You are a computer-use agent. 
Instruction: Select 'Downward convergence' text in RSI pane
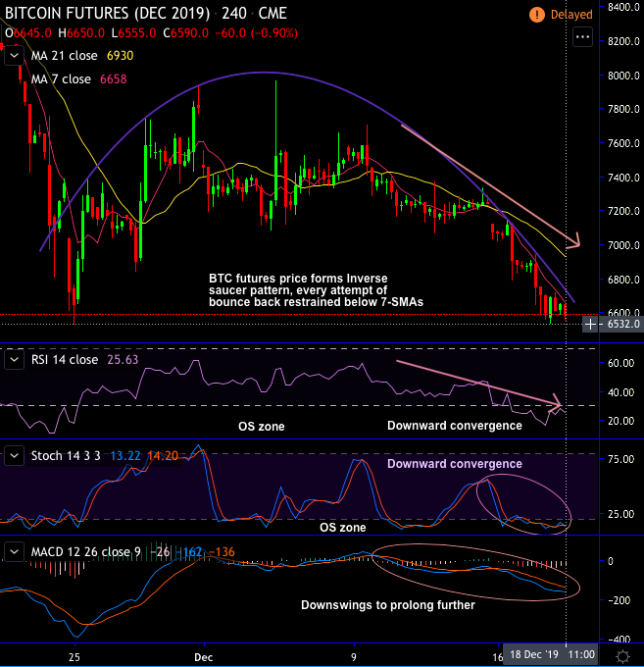tap(455, 426)
